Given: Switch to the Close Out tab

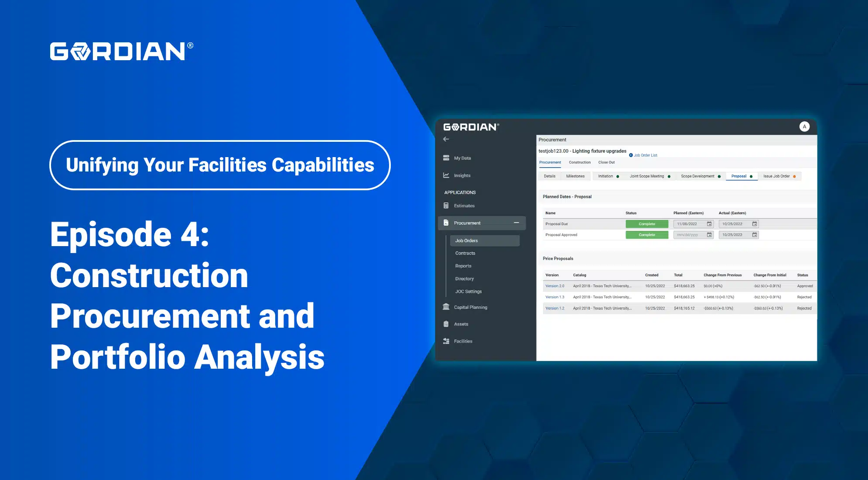Looking at the screenshot, I should pyautogui.click(x=606, y=162).
